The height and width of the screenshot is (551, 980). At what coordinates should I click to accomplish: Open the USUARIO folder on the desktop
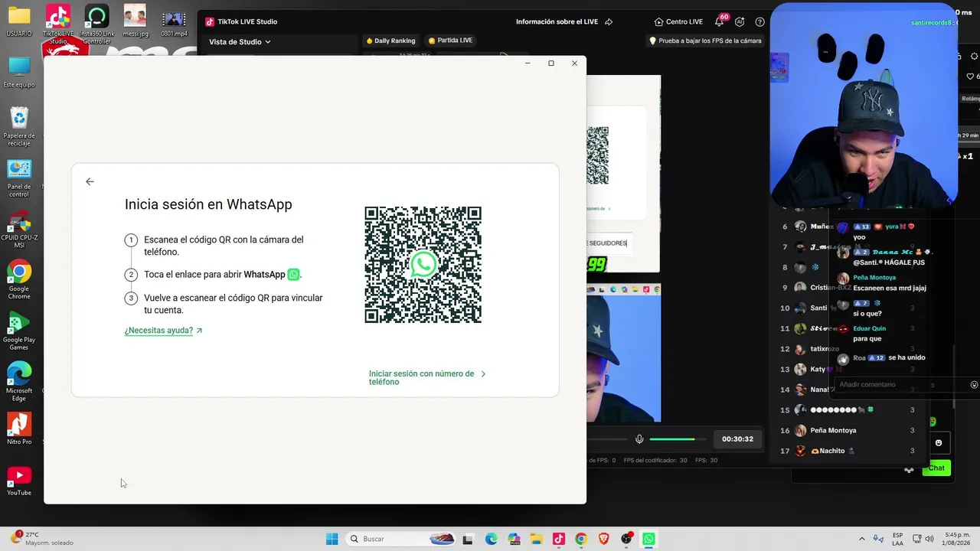coord(19,22)
